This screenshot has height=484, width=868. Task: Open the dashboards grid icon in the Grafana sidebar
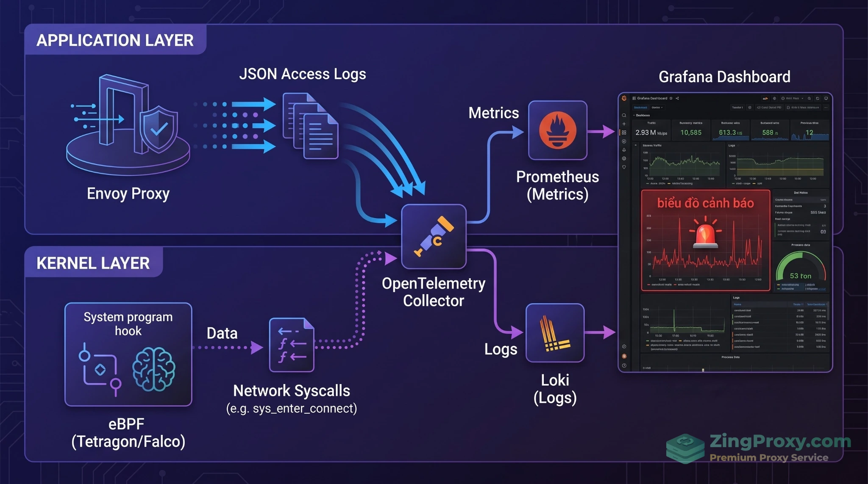[624, 133]
